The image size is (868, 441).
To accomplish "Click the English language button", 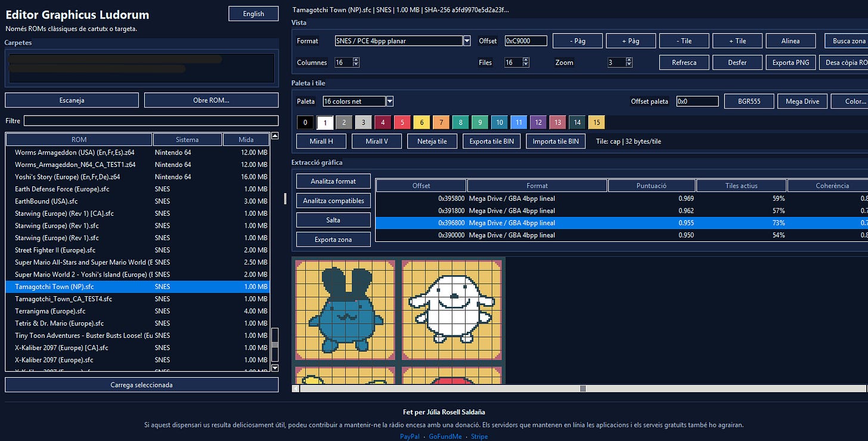I will coord(253,14).
